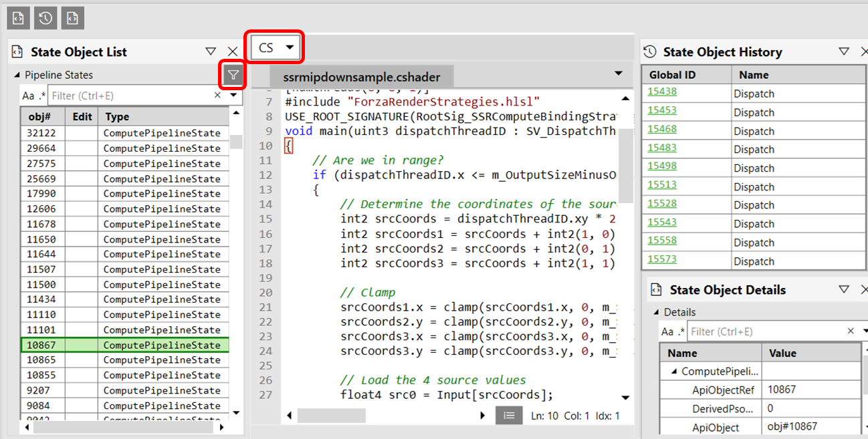Click the history clock toolbar icon
The image size is (868, 439).
(45, 18)
